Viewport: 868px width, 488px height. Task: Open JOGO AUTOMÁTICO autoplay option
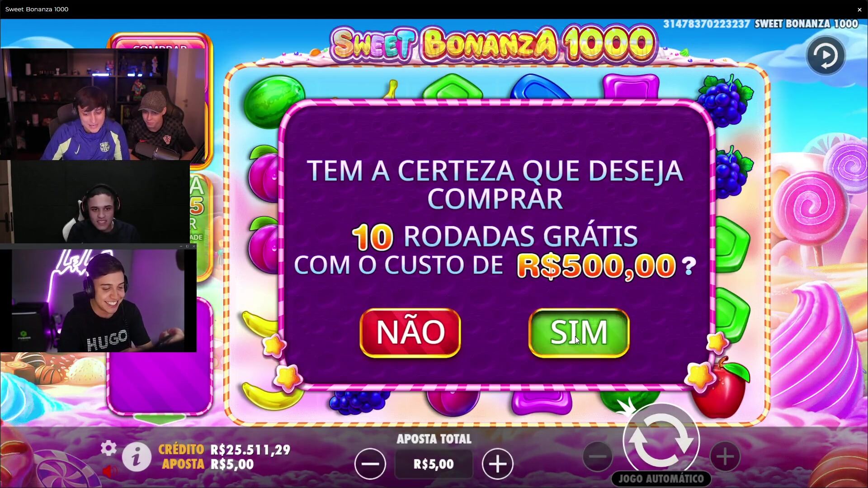click(x=661, y=479)
